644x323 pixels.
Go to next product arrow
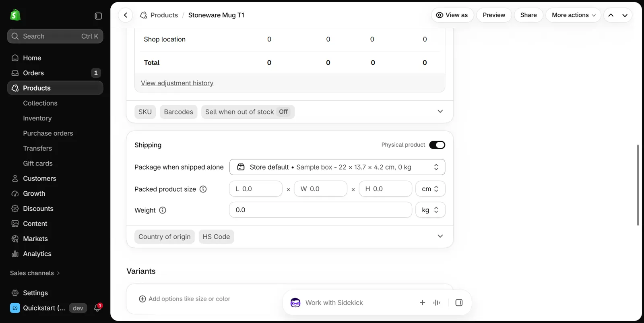click(x=625, y=15)
